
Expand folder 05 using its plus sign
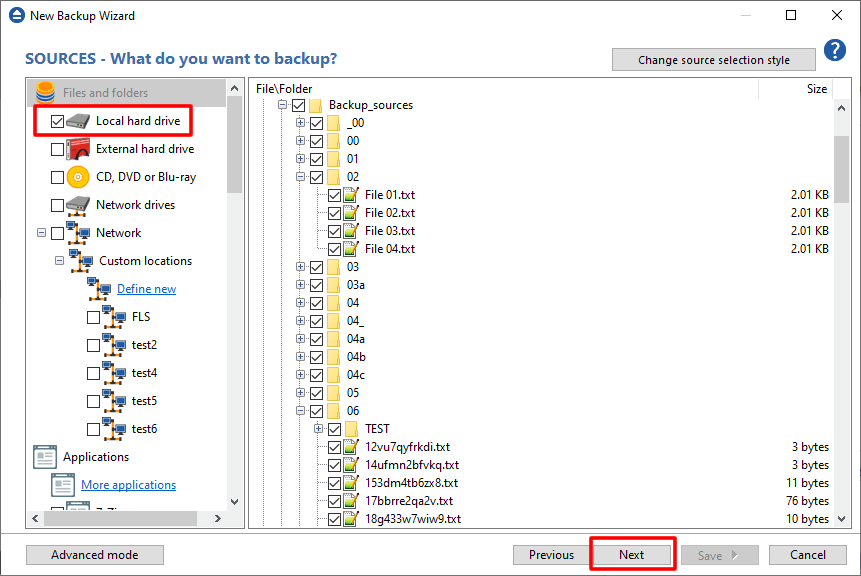coord(302,392)
